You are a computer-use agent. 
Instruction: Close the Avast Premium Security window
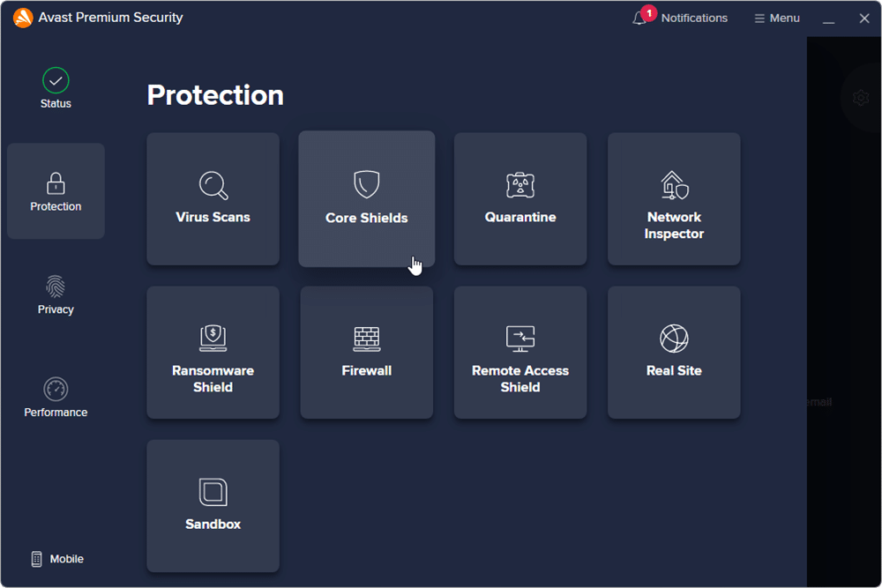[x=864, y=18]
